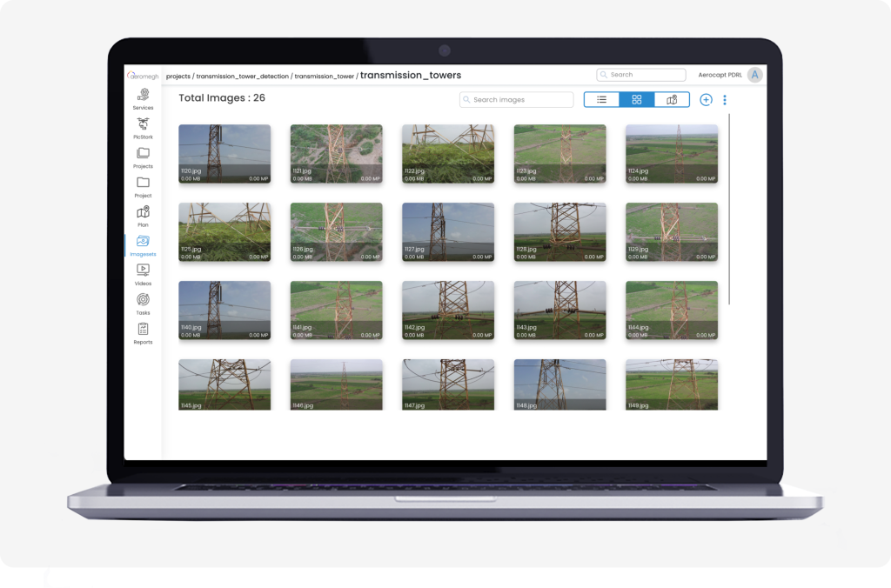Open the 1120.jpg image thumbnail
Image resolution: width=891 pixels, height=588 pixels.
pos(224,153)
